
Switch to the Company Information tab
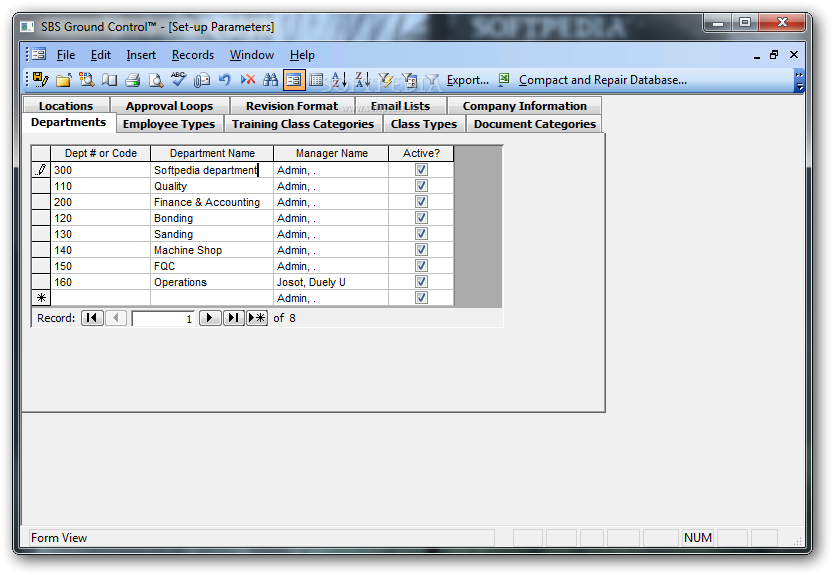(525, 106)
